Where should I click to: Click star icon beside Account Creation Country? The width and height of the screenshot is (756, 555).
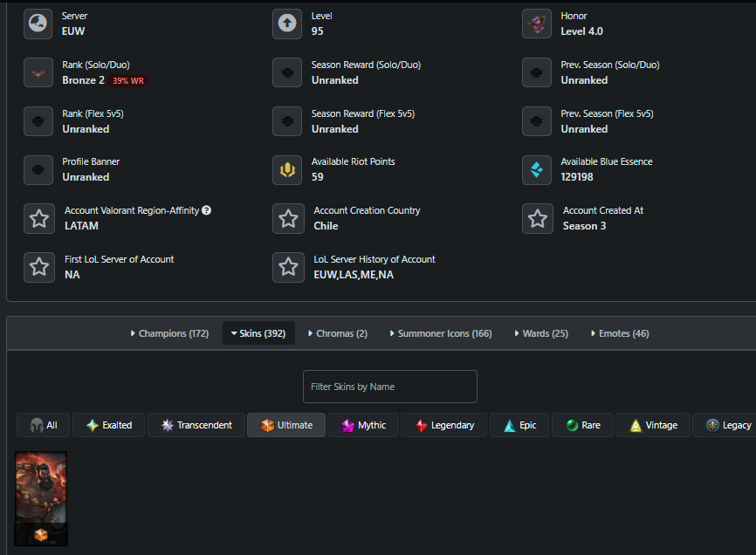coord(288,219)
